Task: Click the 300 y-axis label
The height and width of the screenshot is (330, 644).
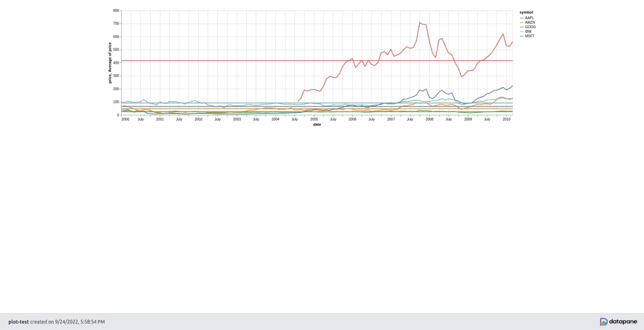Action: tap(116, 76)
